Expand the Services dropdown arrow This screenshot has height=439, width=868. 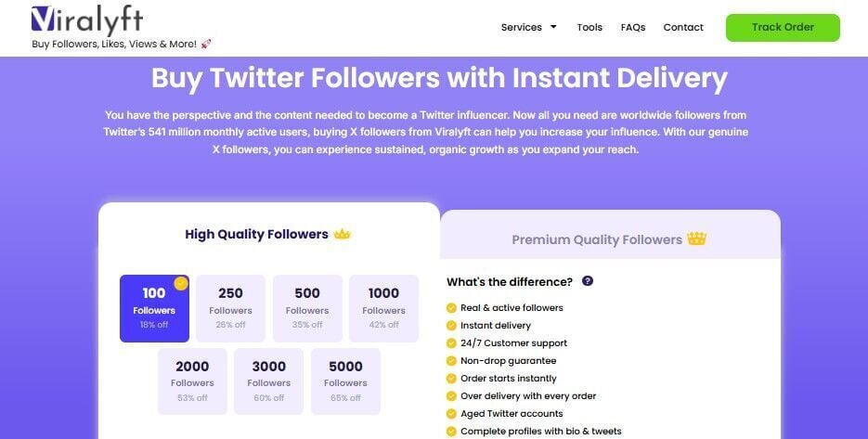pos(554,27)
